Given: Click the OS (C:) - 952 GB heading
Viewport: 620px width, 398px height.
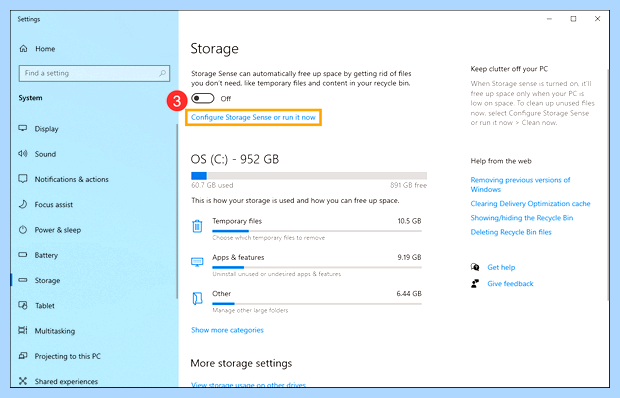Looking at the screenshot, I should 234,159.
